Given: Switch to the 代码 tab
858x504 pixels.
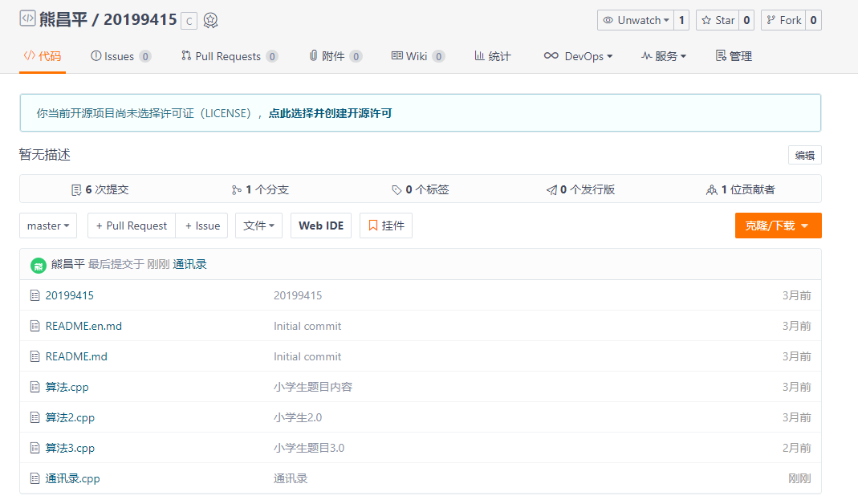Looking at the screenshot, I should tap(42, 56).
